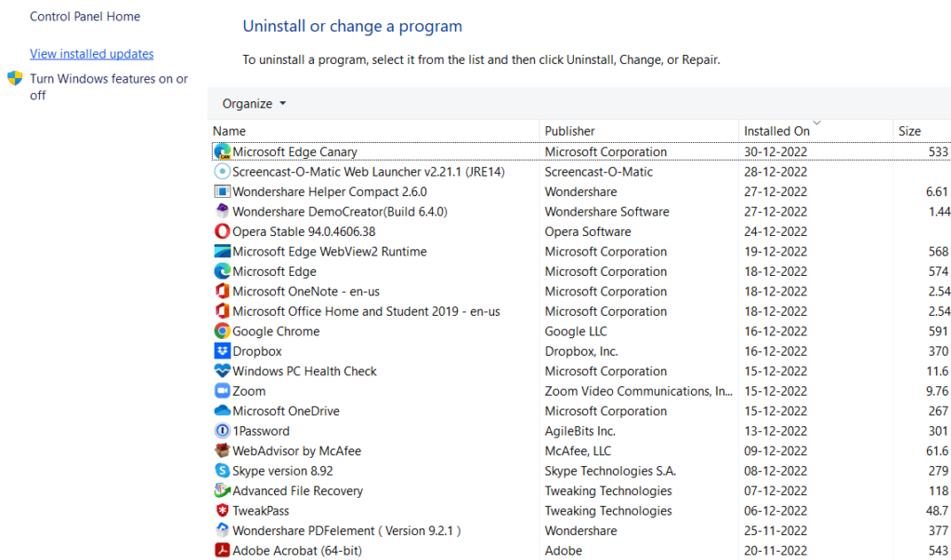Viewport: 951px width, 560px height.
Task: Click Dropbox, Inc. publisher cell
Action: pos(581,351)
